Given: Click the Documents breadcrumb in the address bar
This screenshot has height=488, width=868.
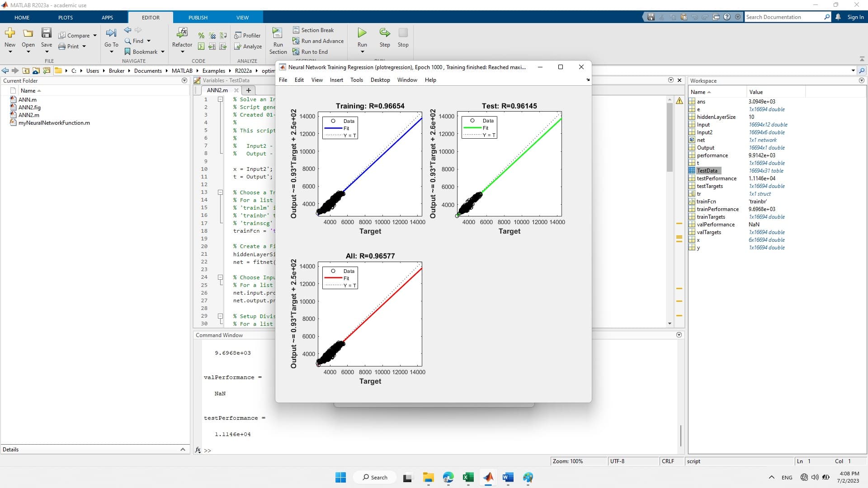Looking at the screenshot, I should (148, 71).
